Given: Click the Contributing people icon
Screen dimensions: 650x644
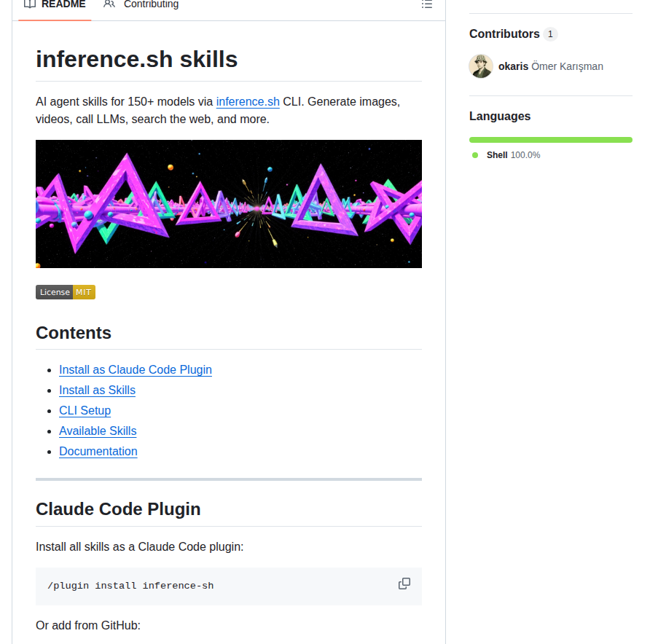Looking at the screenshot, I should tap(109, 4).
